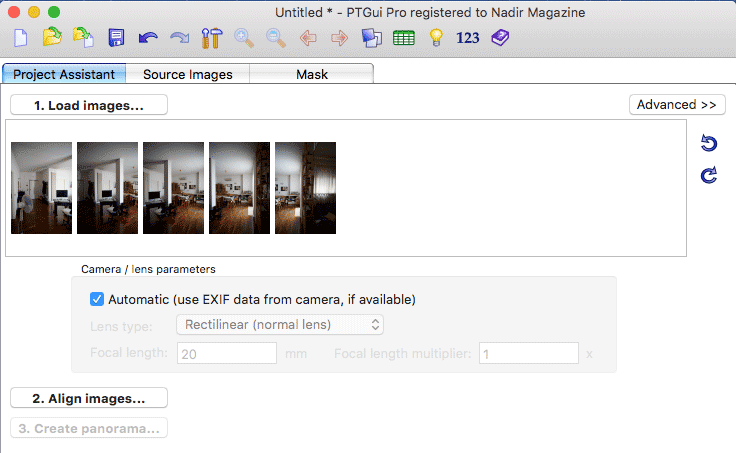The height and width of the screenshot is (453, 736).
Task: Close the window with the red button
Action: [14, 12]
